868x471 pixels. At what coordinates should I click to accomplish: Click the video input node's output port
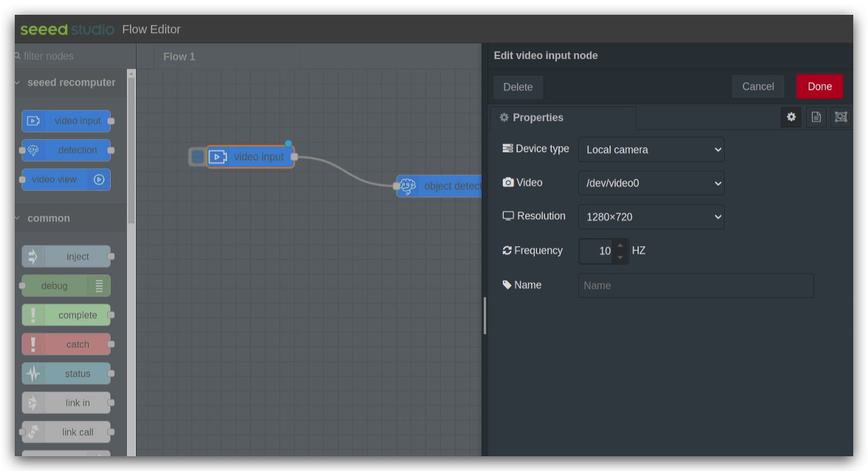pos(295,157)
